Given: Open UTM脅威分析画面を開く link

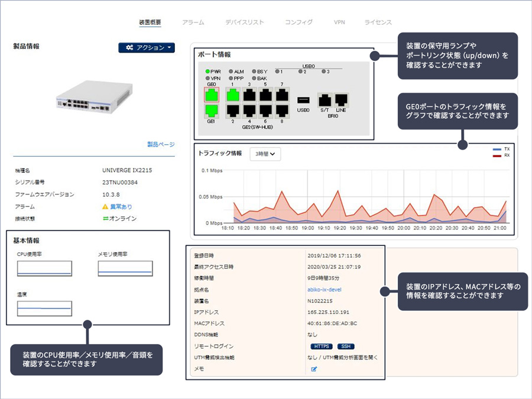Looking at the screenshot, I should 350,358.
